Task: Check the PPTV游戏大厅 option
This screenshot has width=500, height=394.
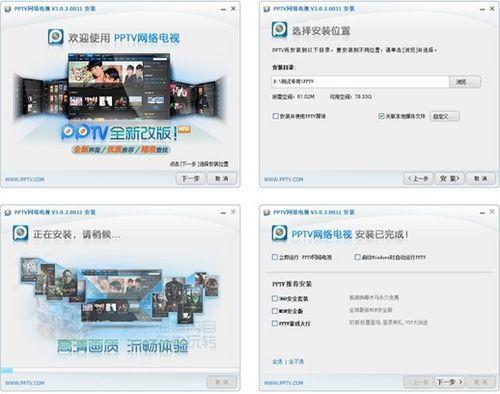Action: pos(275,323)
